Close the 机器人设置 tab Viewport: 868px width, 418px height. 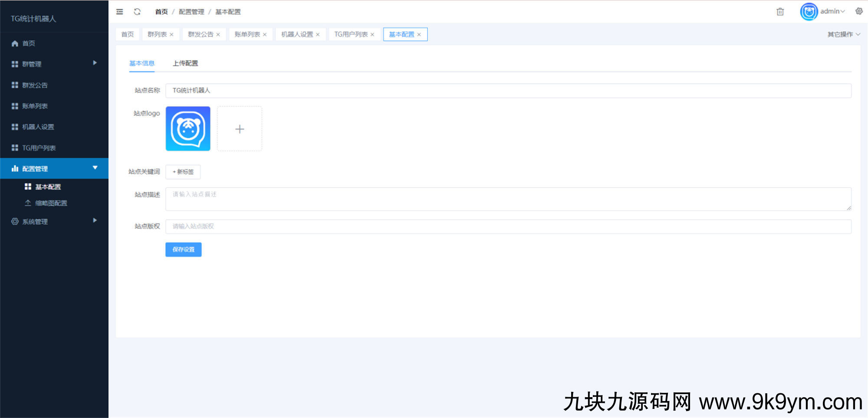coord(318,35)
